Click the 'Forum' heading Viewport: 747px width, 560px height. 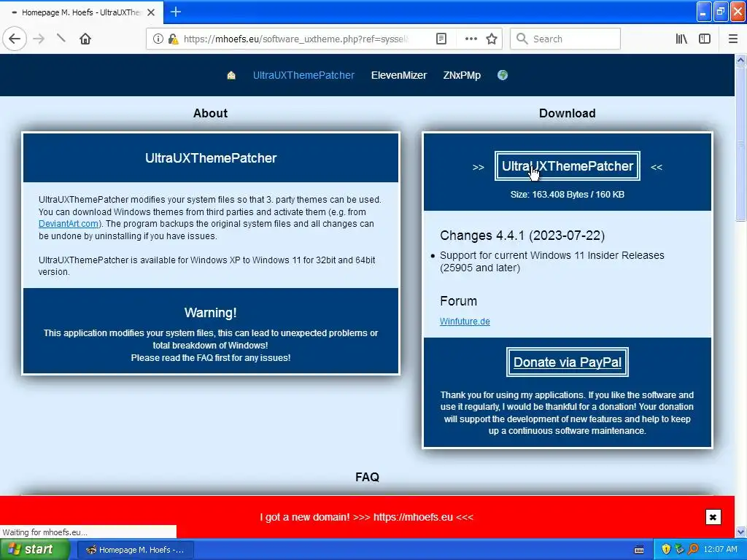point(458,301)
